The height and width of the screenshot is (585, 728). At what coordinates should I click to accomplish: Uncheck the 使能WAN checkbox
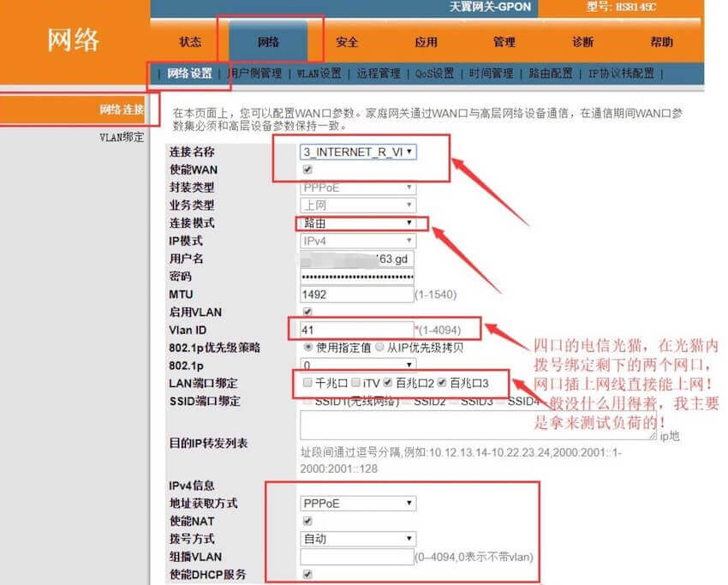(307, 170)
